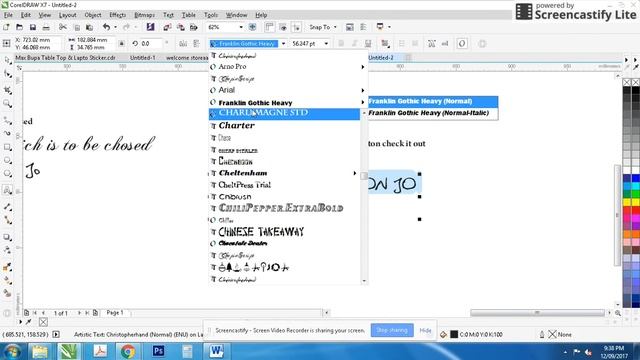Click the Undo arrow icon
Screen dimensions: 640x360
pyautogui.click(x=107, y=27)
